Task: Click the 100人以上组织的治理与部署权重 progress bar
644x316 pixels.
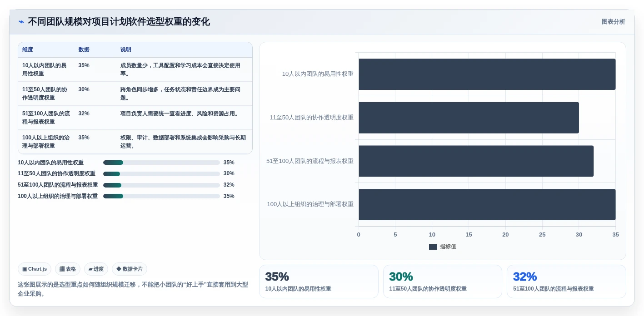Action: (161, 196)
